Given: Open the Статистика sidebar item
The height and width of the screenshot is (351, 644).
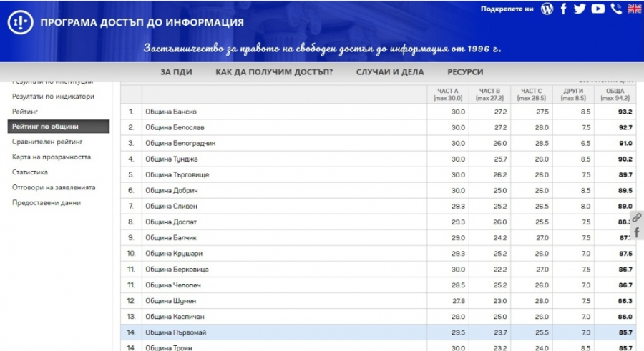Looking at the screenshot, I should (30, 172).
